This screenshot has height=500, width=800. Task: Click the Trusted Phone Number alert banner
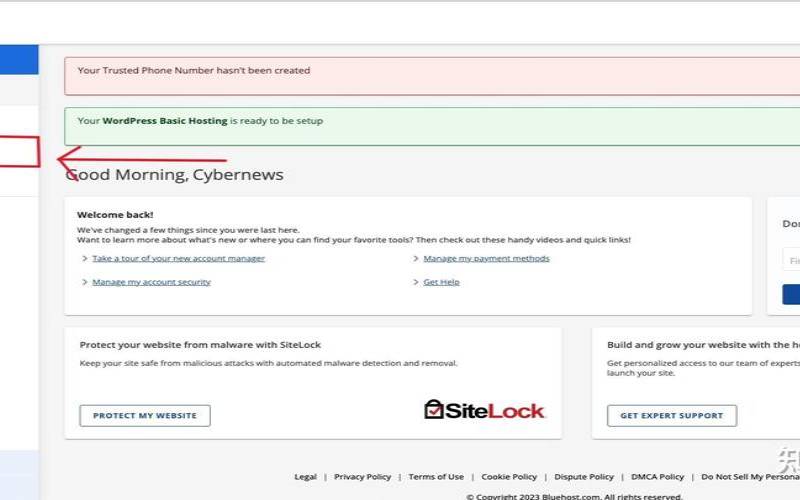(x=432, y=76)
